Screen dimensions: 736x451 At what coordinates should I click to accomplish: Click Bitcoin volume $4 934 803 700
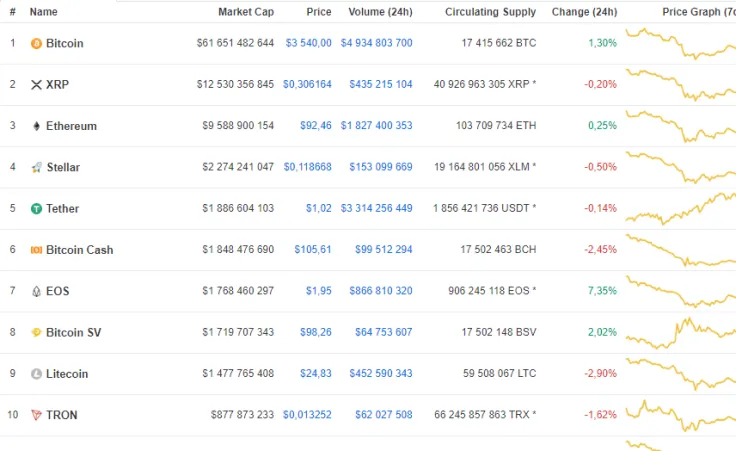(376, 43)
